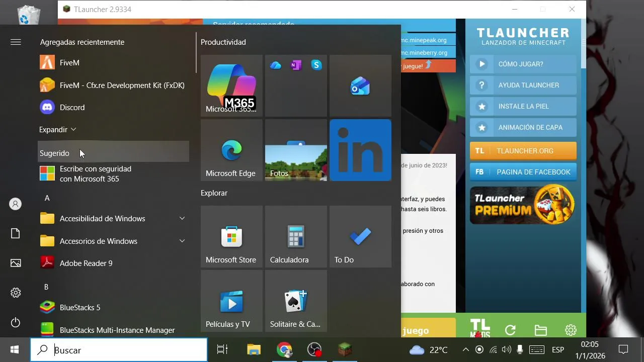
Task: Open the Microsoft Store tile
Action: 231,237
